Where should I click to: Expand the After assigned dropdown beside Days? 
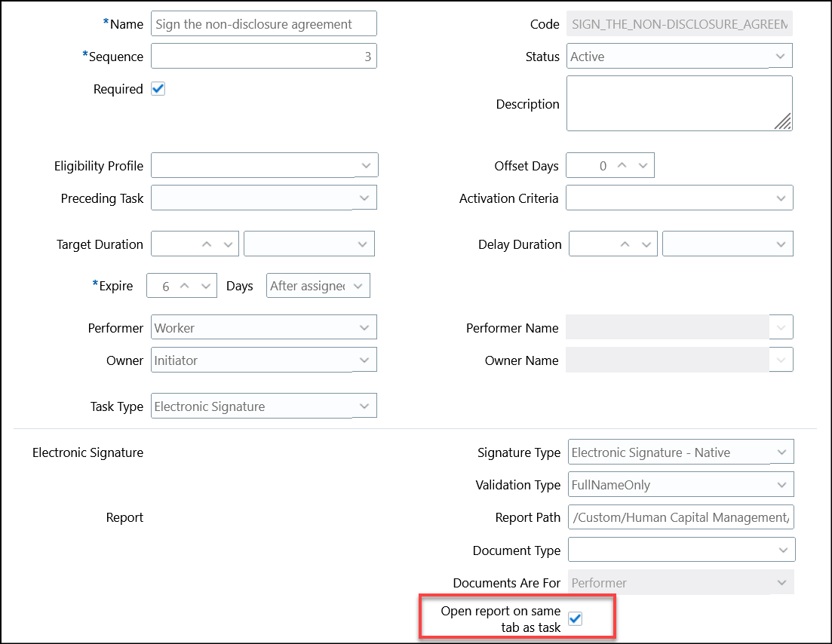359,285
